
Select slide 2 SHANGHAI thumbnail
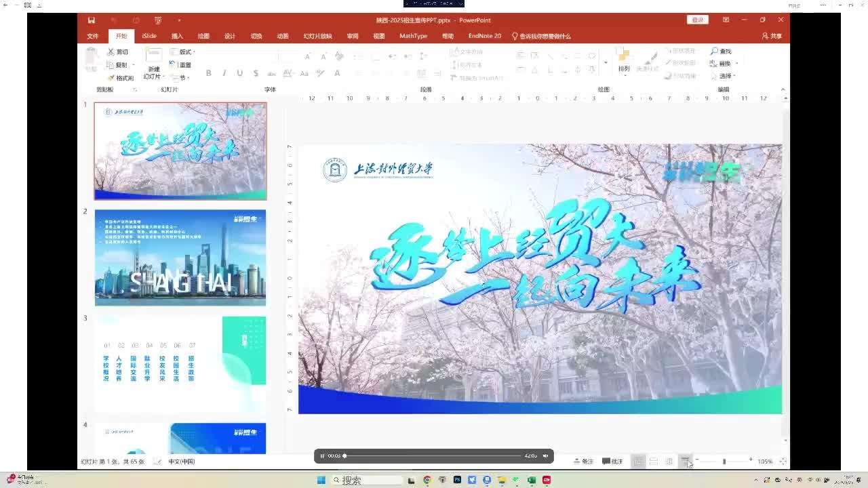point(180,258)
